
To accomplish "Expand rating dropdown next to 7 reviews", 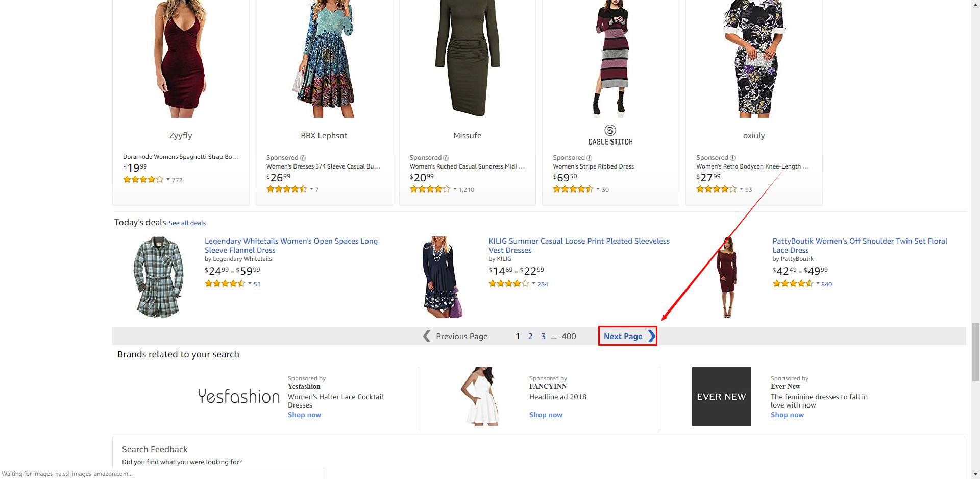I will [x=311, y=189].
